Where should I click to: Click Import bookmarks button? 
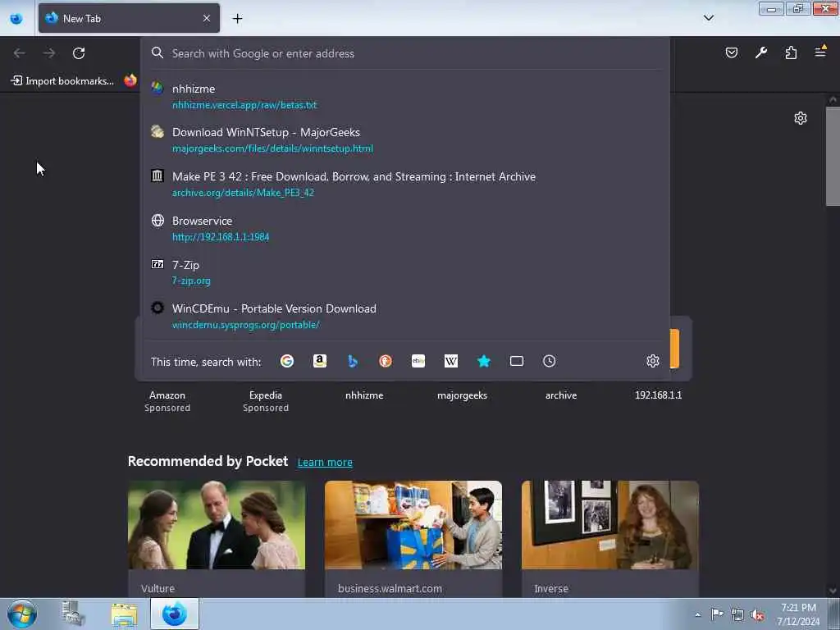62,81
